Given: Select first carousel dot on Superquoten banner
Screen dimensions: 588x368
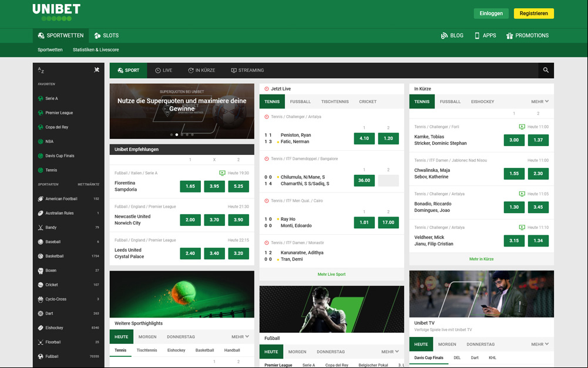Looking at the screenshot, I should [172, 134].
